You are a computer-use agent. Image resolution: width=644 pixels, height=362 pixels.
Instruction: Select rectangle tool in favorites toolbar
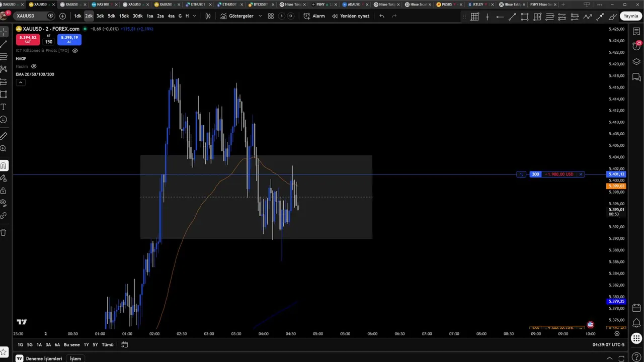click(525, 17)
